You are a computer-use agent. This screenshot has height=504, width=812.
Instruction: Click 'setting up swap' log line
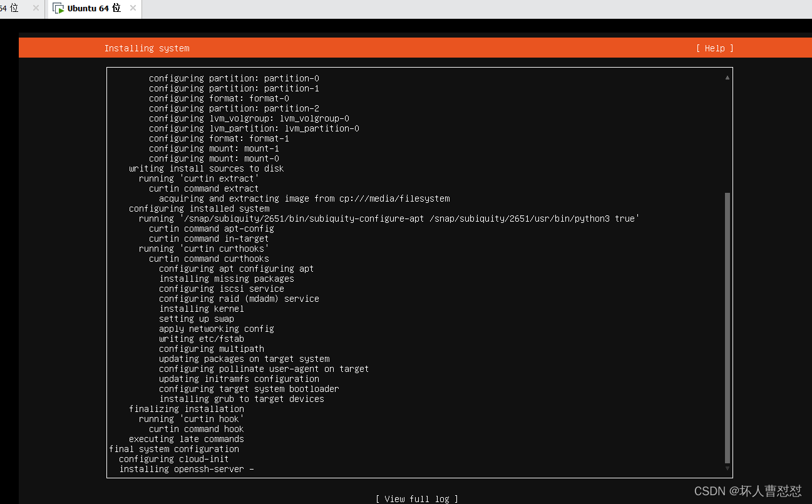pyautogui.click(x=197, y=319)
